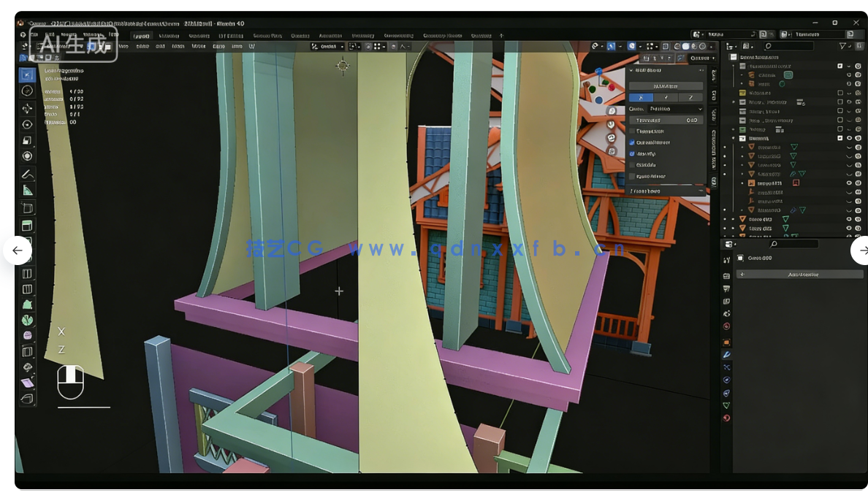Activate the Scale tool
The image size is (868, 498).
click(27, 140)
